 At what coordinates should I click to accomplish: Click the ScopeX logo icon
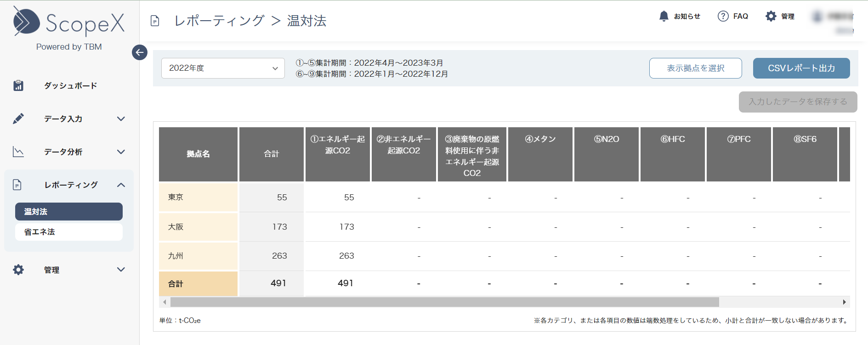point(26,22)
